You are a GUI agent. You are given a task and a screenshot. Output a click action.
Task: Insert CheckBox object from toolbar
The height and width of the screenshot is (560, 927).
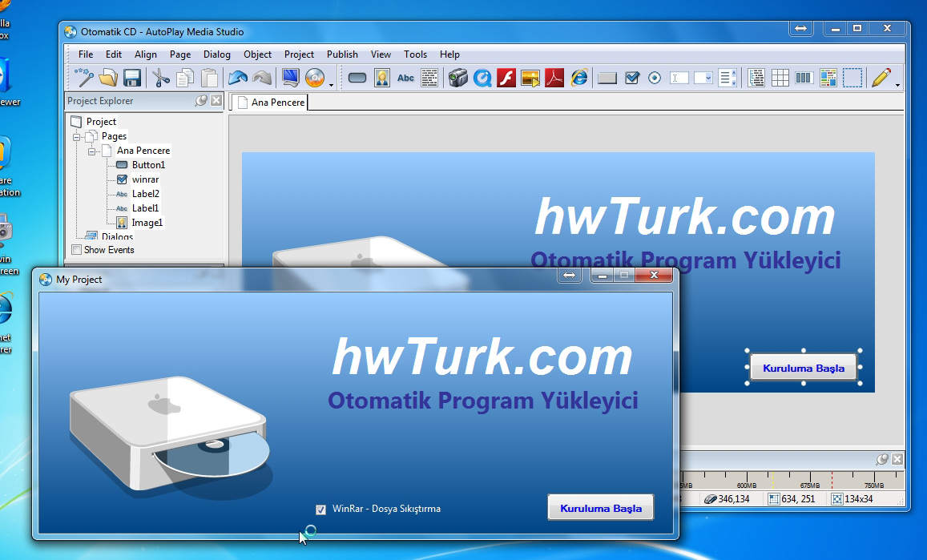tap(631, 78)
